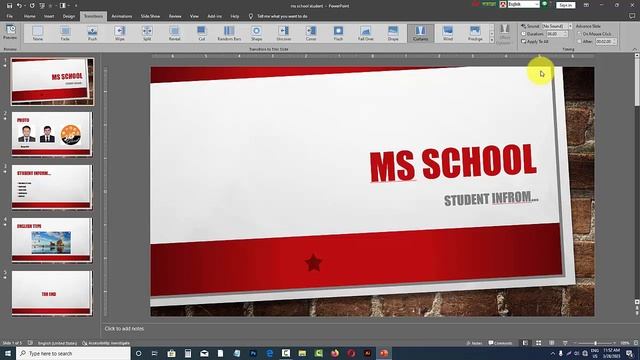Open the View tab
Viewport: 640px width, 360px height.
(194, 16)
